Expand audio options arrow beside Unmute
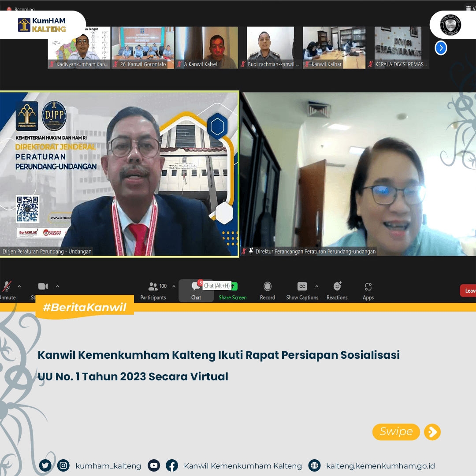This screenshot has height=476, width=476. pos(19,286)
